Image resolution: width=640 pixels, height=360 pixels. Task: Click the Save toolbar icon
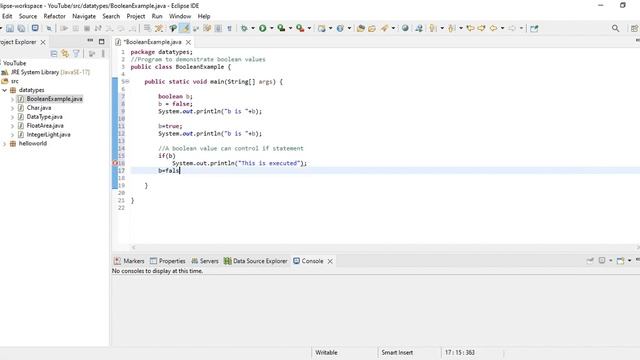tap(10, 28)
